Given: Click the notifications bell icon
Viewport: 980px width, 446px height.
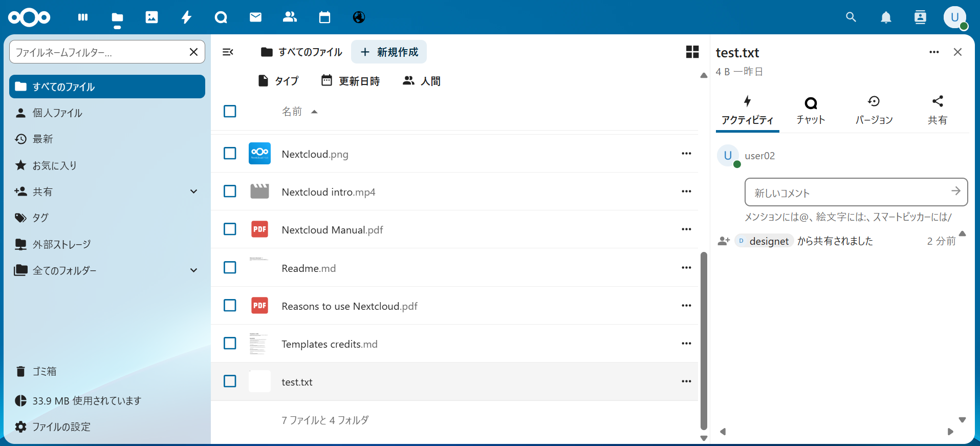Looking at the screenshot, I should point(886,17).
